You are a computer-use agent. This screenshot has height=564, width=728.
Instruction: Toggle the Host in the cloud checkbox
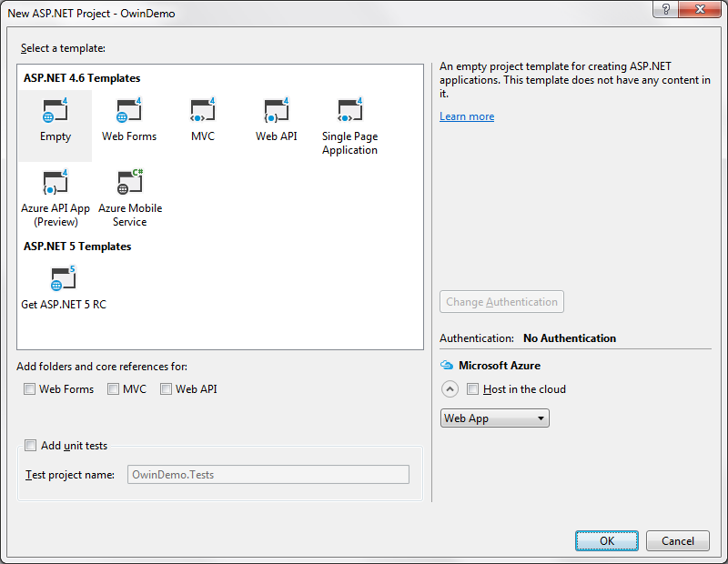pos(472,389)
